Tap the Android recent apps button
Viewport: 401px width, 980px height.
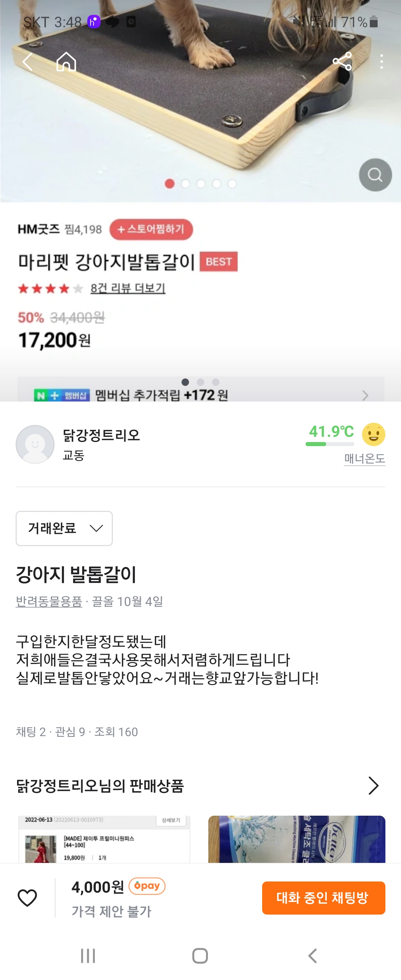88,956
